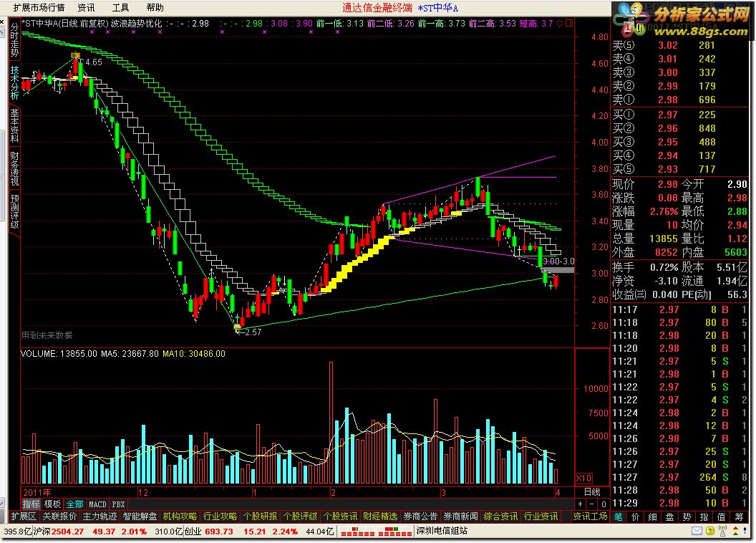This screenshot has width=756, height=543.
Task: Click the blue pin status icon
Action: 745,531
